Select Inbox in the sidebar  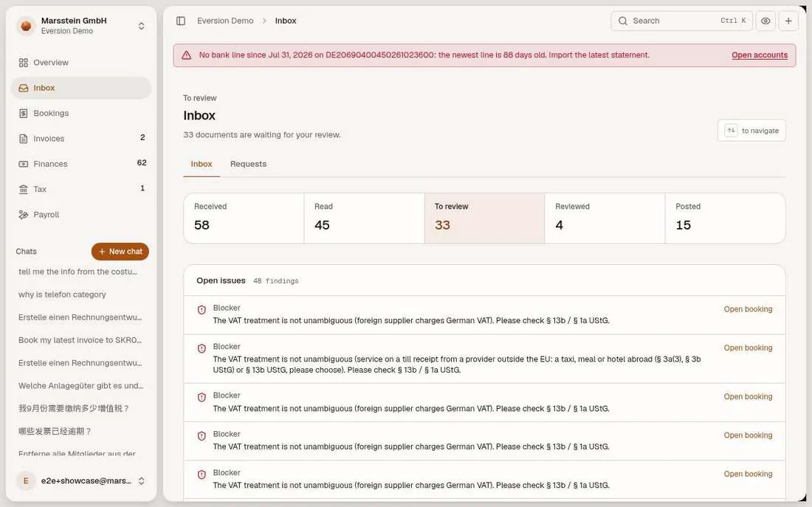click(x=81, y=88)
